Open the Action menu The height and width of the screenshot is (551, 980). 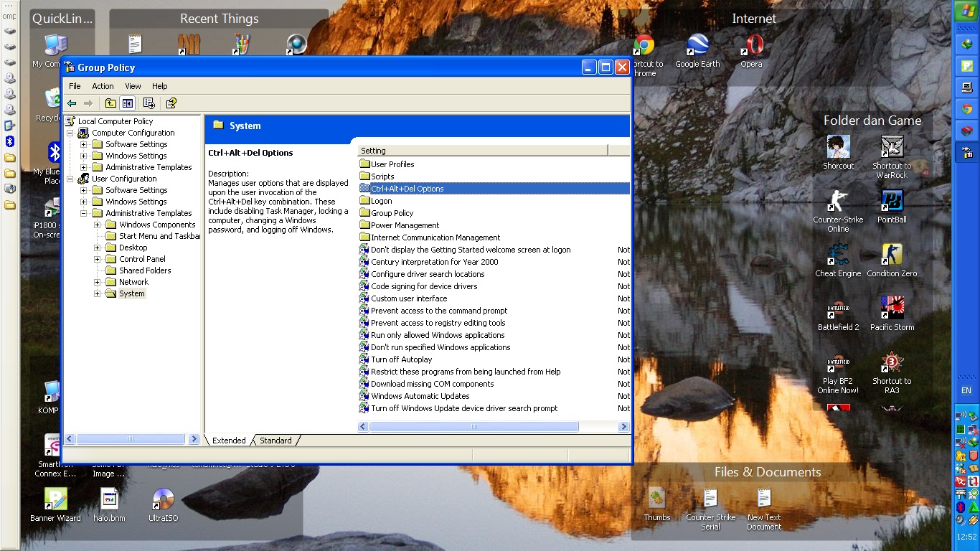(103, 86)
